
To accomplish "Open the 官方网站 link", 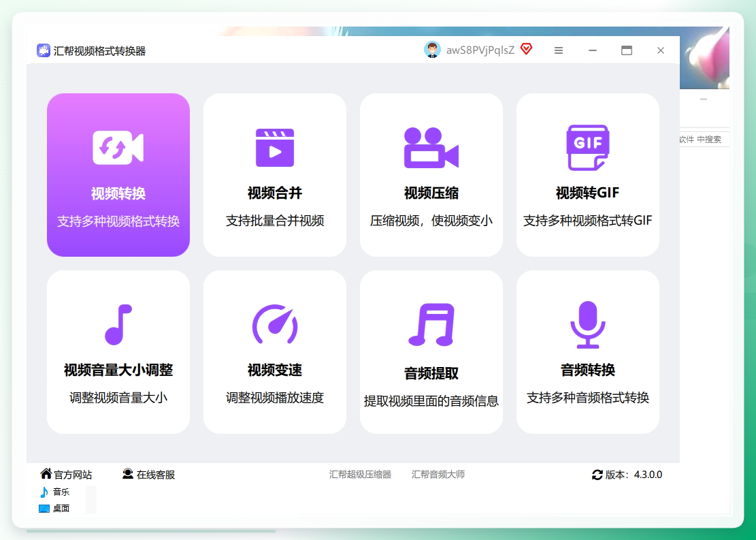I will pos(73,475).
